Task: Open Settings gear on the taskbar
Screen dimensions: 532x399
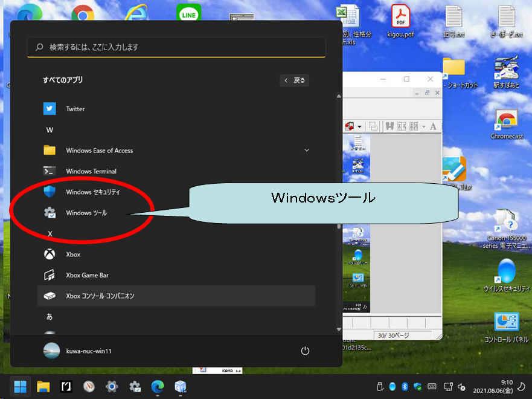Action: 112,386
